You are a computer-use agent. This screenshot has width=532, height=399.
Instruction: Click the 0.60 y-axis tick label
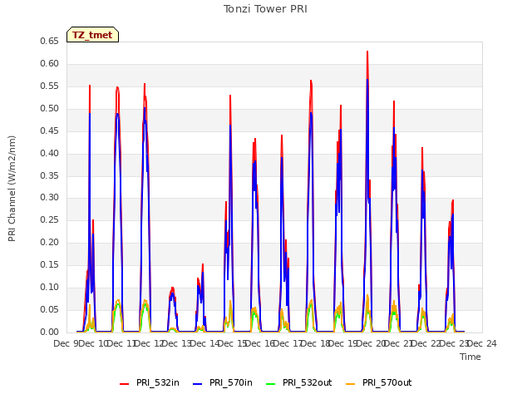[49, 63]
